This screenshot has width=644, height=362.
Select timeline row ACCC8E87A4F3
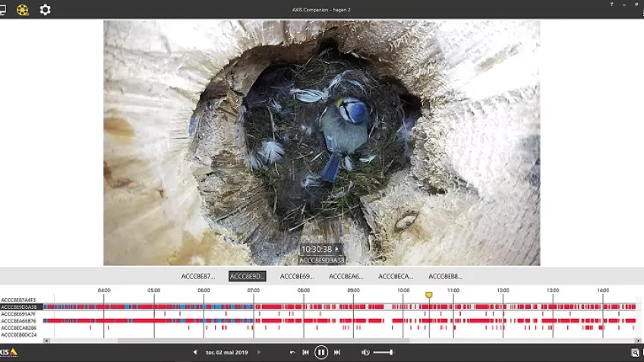click(18, 300)
